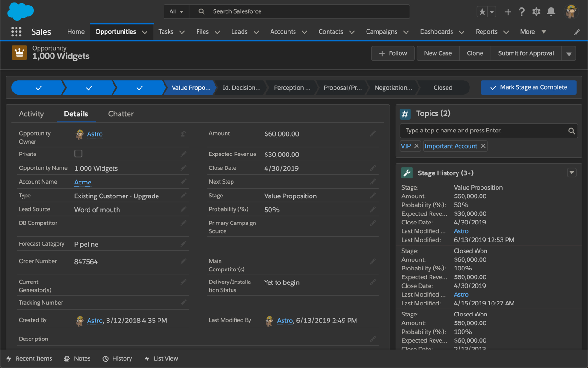This screenshot has height=368, width=588.
Task: Edit the Forecast Category pencil
Action: pyautogui.click(x=183, y=244)
